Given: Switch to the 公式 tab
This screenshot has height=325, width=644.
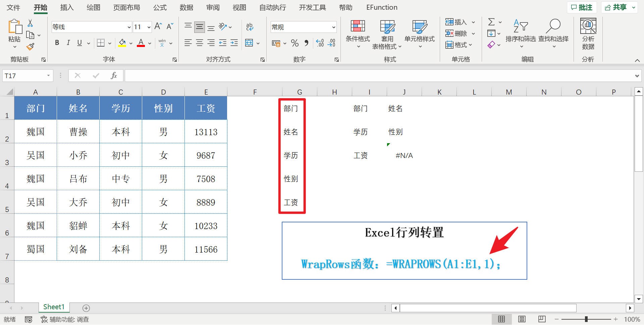Looking at the screenshot, I should pos(160,7).
